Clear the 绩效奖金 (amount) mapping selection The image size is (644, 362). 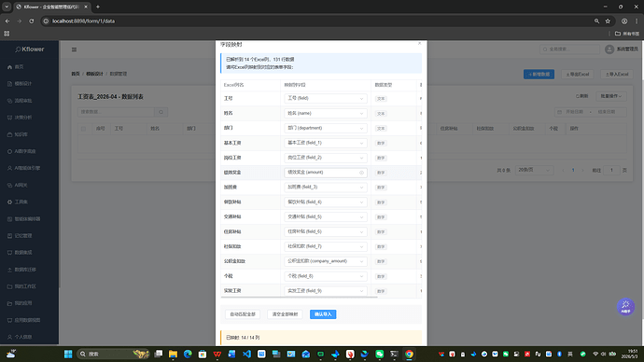tap(361, 173)
